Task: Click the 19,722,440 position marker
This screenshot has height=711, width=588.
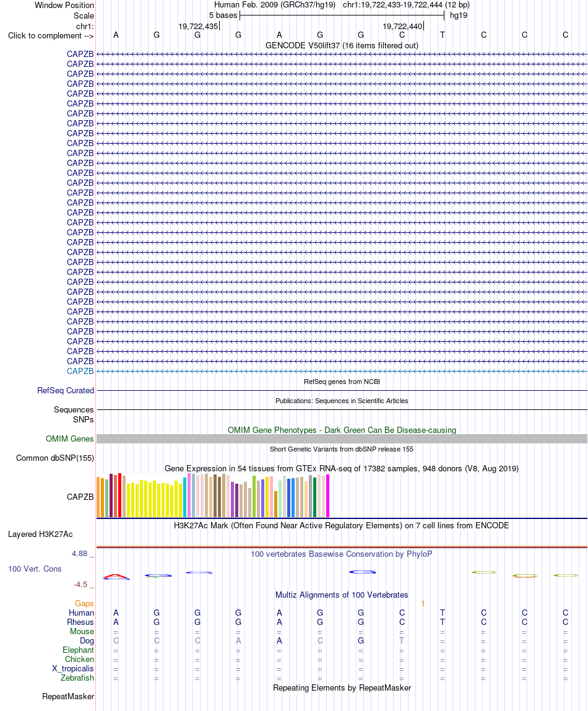Action: pos(402,26)
